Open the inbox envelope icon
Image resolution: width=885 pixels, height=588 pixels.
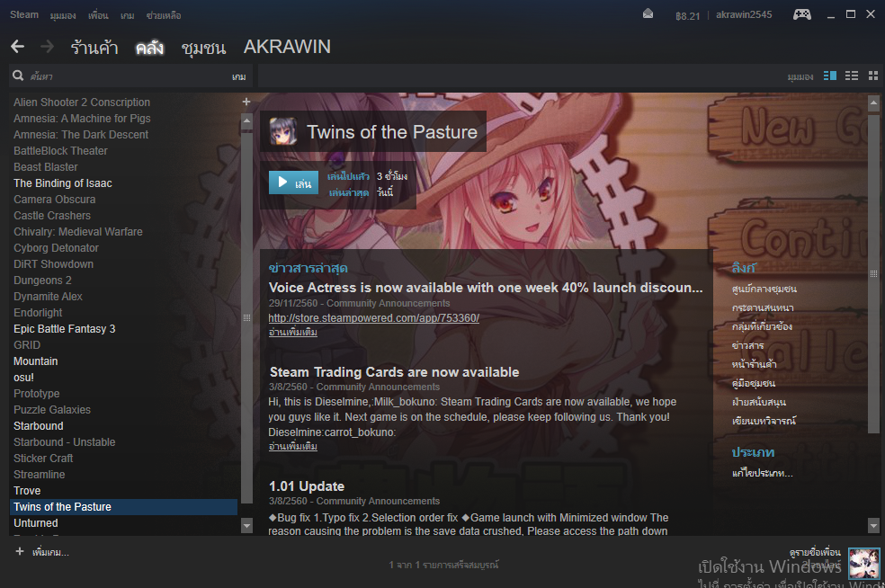(x=648, y=14)
